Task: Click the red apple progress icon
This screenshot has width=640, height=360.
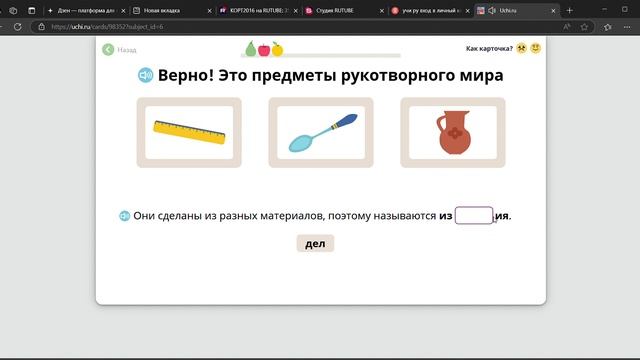Action: [x=264, y=49]
